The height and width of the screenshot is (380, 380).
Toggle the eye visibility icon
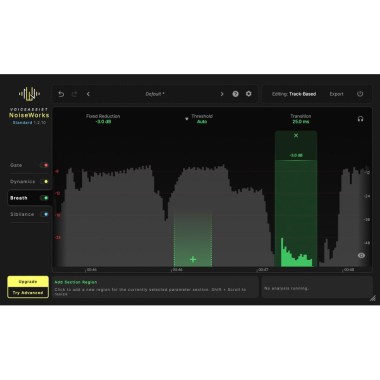point(361,255)
